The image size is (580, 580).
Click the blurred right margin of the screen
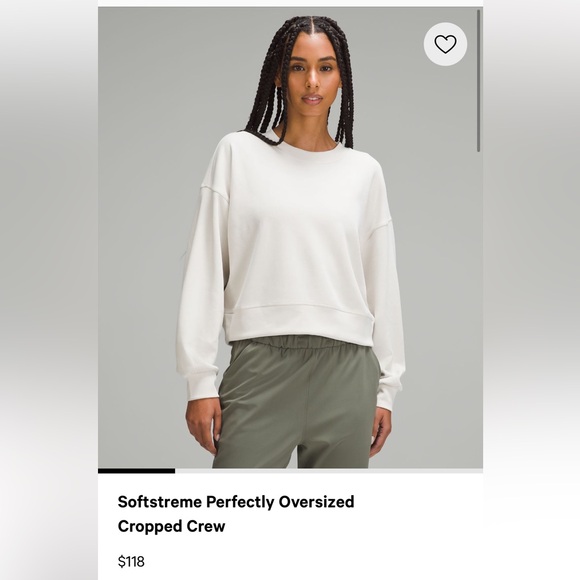click(x=532, y=290)
